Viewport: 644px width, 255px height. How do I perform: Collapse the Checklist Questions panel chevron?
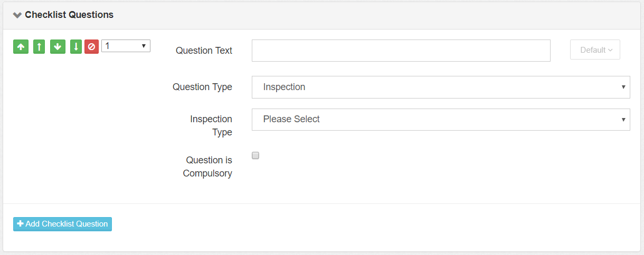coord(17,15)
